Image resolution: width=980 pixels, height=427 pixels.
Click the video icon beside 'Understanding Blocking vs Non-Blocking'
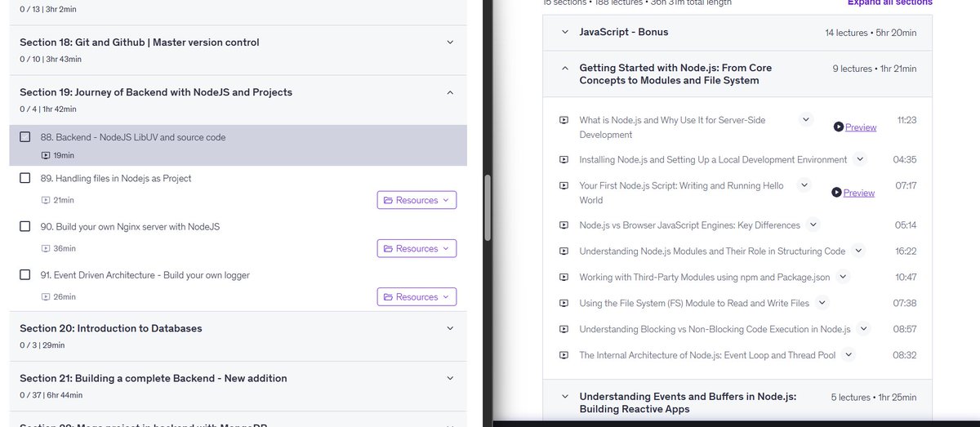563,329
